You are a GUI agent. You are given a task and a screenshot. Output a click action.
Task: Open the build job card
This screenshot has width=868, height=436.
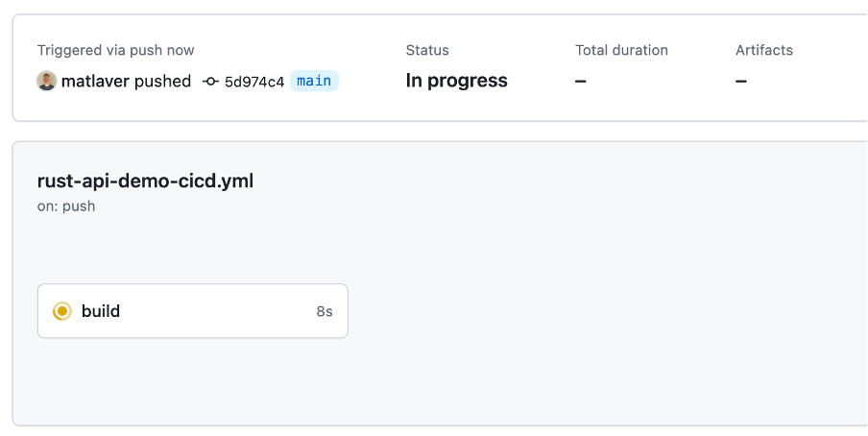tap(193, 311)
